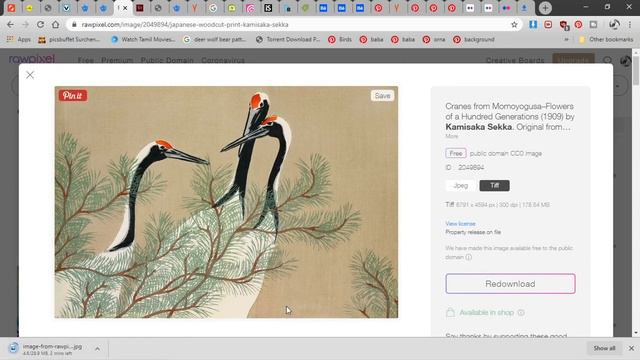
Task: Bookmark this page with the star icon
Action: pyautogui.click(x=514, y=25)
